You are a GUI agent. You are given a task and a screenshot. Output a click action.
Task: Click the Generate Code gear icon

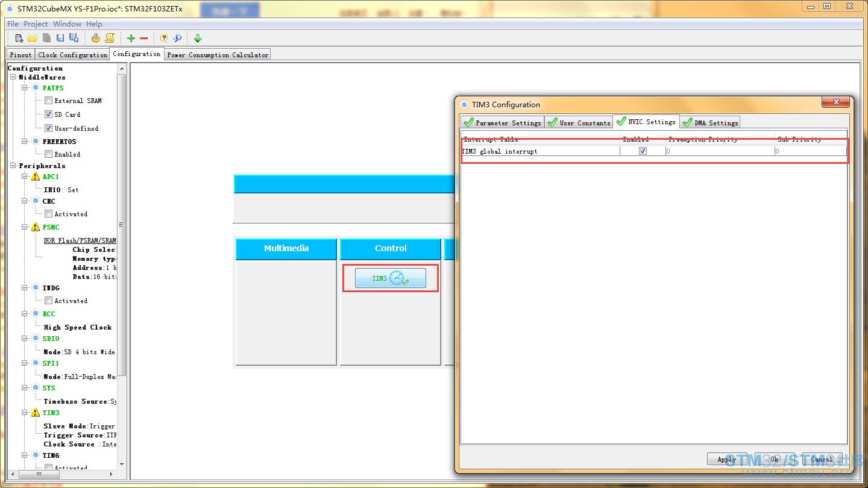[x=96, y=38]
